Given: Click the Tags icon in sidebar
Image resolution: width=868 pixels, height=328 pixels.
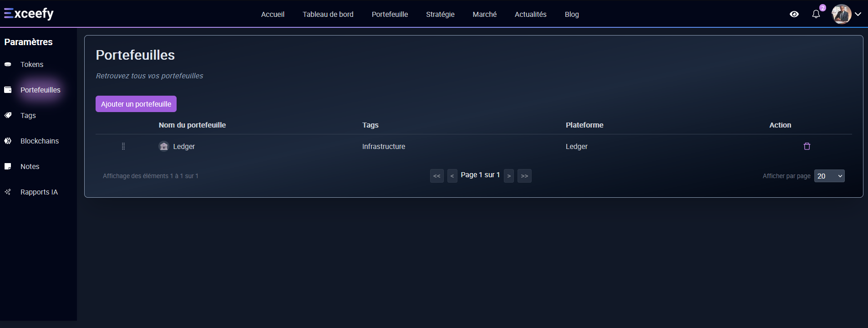Looking at the screenshot, I should point(8,116).
